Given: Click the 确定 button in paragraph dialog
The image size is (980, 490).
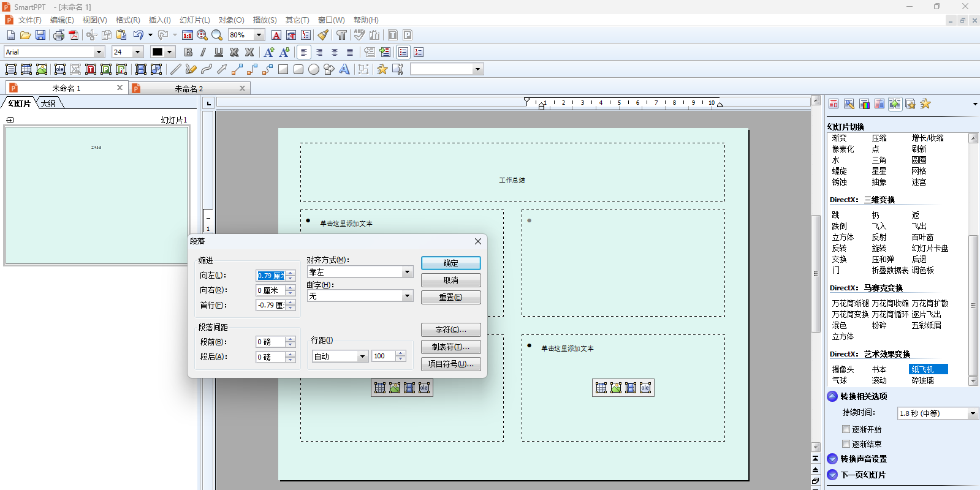Looking at the screenshot, I should coord(450,263).
